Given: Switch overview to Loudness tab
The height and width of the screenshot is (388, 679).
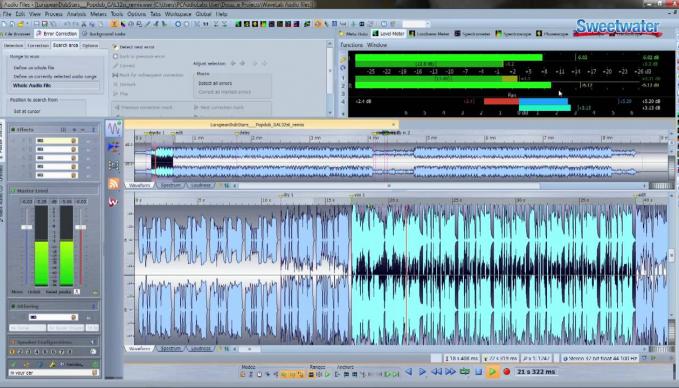Looking at the screenshot, I should point(200,185).
